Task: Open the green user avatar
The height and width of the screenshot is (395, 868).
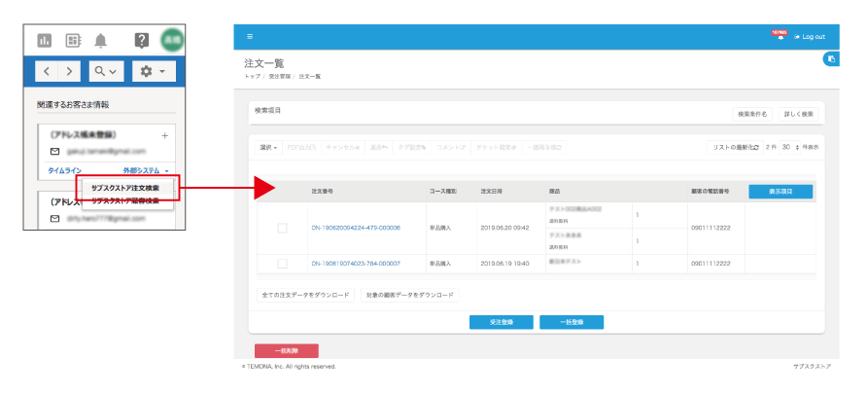Action: tap(172, 40)
